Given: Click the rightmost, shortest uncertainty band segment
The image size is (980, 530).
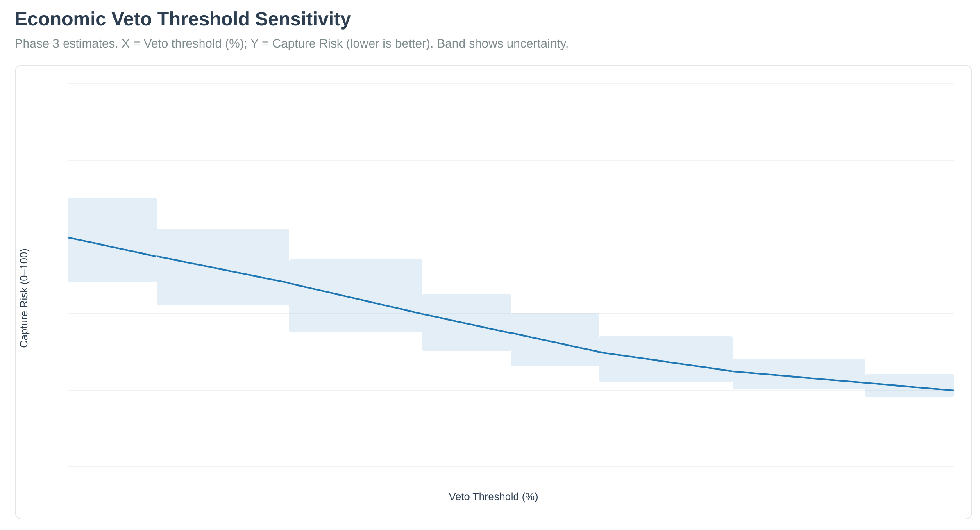Looking at the screenshot, I should click(x=910, y=379).
